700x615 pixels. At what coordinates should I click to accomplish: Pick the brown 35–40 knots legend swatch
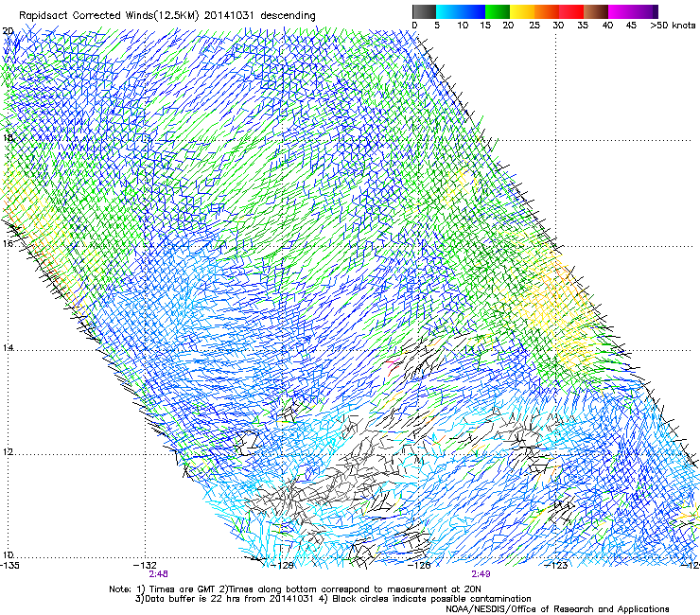pos(596,11)
